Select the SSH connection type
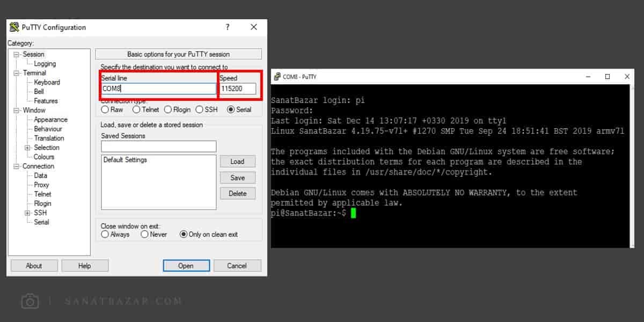The height and width of the screenshot is (322, 644). pyautogui.click(x=207, y=109)
